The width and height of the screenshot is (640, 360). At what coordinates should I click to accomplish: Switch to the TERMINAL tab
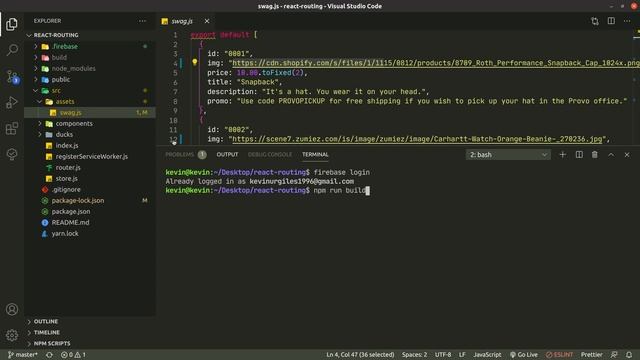(315, 155)
